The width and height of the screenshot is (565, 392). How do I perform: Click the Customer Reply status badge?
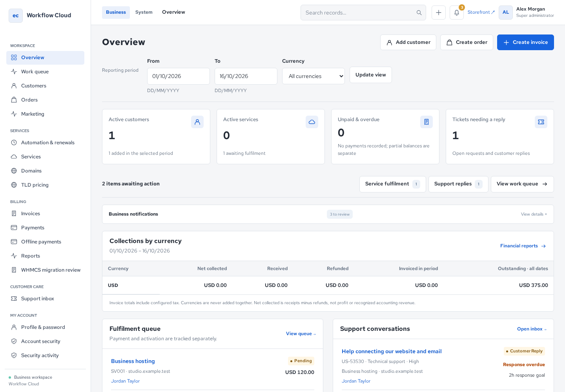524,351
